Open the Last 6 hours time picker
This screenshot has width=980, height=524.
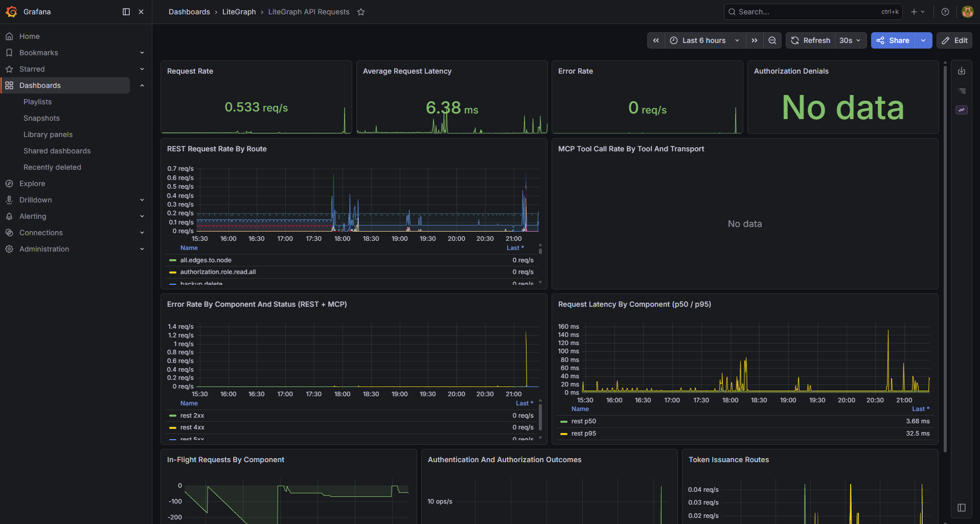(x=705, y=40)
